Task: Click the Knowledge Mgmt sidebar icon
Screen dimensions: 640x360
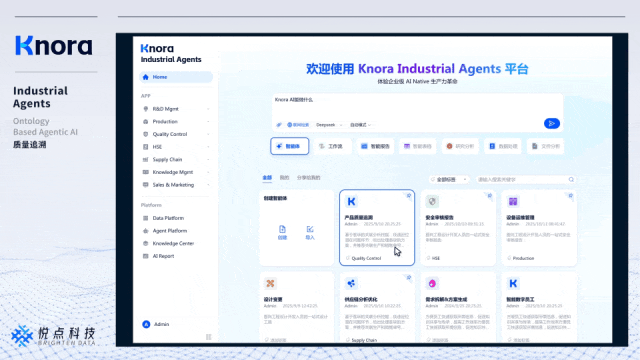Action: 146,172
